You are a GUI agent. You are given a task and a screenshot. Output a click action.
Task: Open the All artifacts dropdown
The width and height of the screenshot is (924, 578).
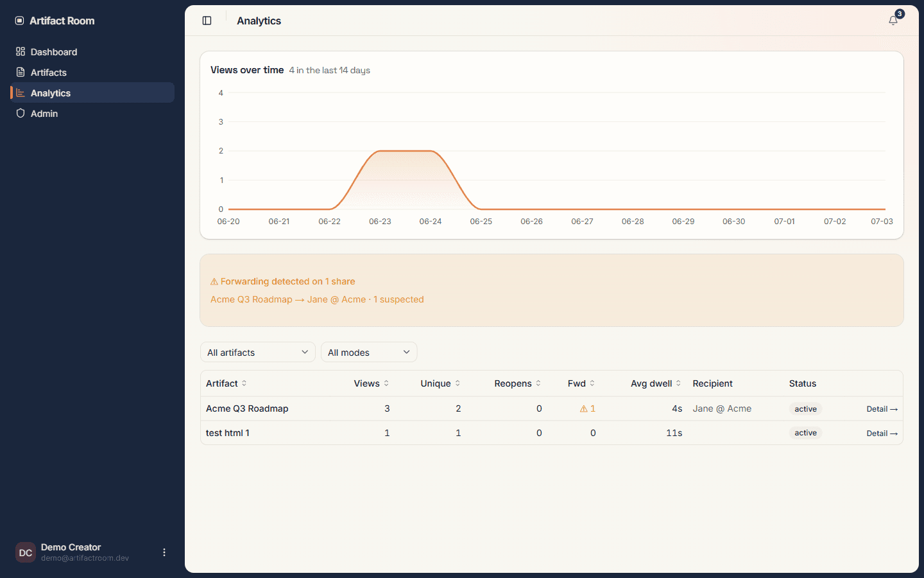(258, 352)
